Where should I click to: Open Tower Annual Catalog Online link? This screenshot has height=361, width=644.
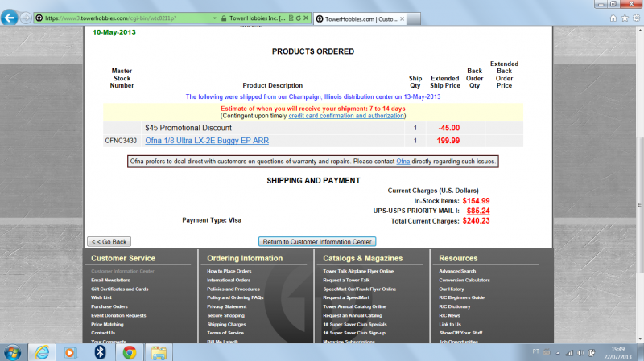click(355, 307)
